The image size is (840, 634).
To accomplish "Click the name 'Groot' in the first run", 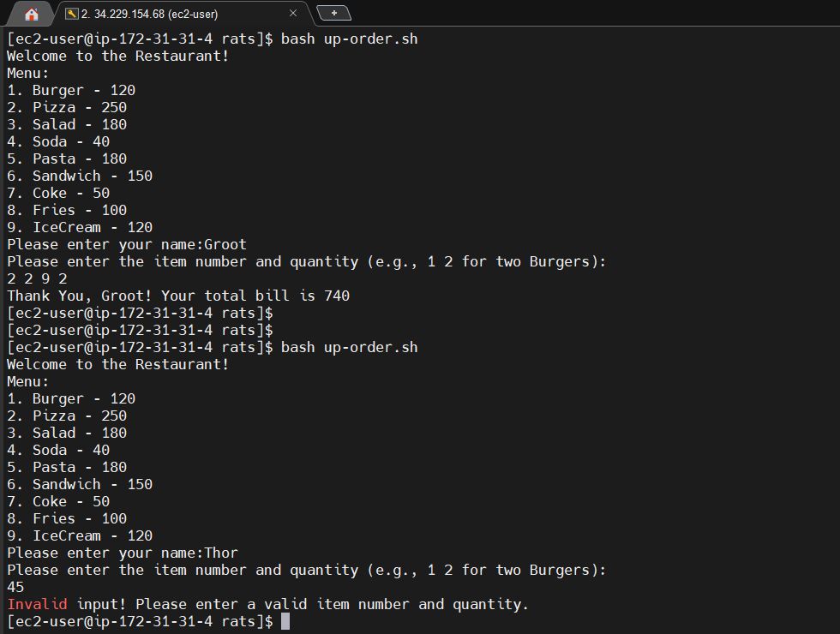I will (x=225, y=245).
